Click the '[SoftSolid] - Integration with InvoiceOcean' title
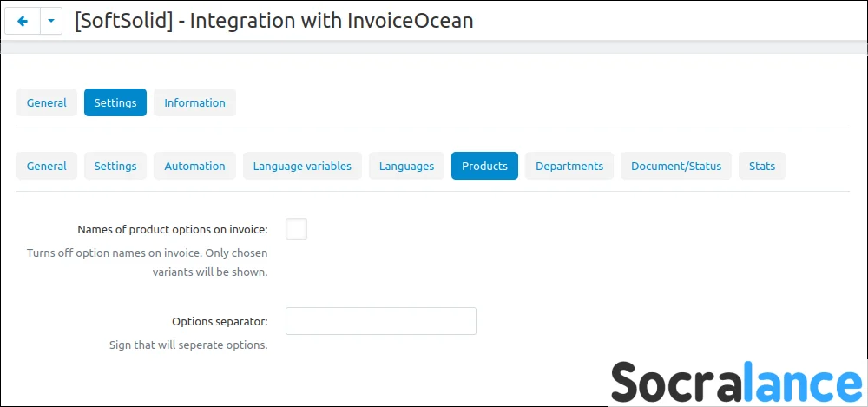This screenshot has height=407, width=868. pyautogui.click(x=274, y=21)
